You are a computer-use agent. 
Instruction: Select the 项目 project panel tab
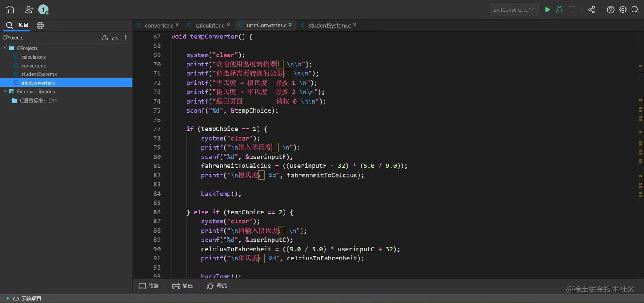(17, 25)
